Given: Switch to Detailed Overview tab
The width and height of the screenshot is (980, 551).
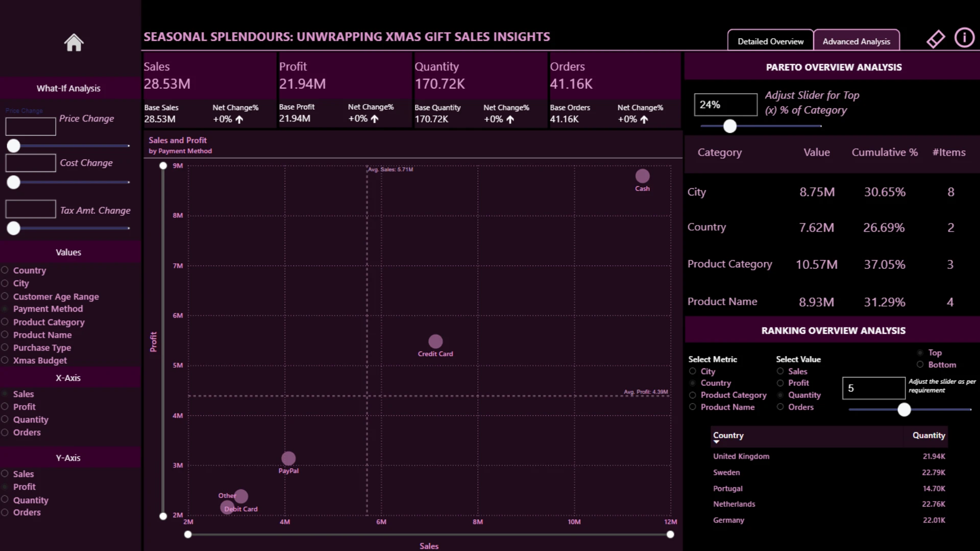Looking at the screenshot, I should [770, 41].
